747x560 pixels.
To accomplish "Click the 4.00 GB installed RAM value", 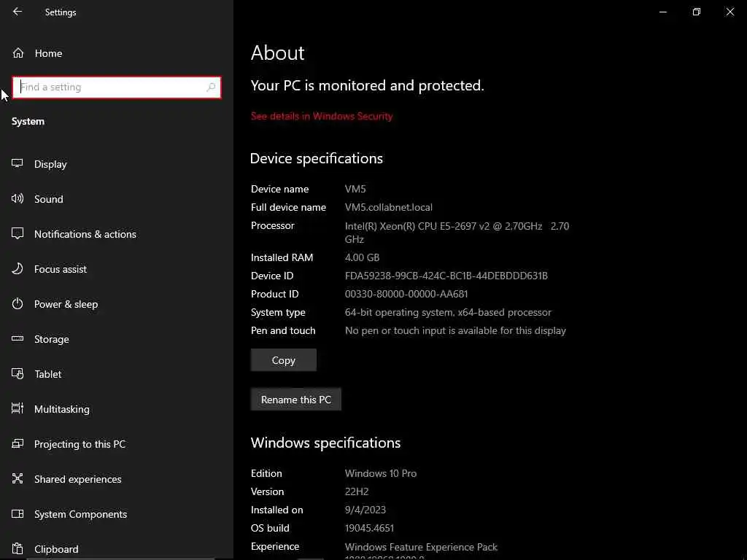I will 362,257.
